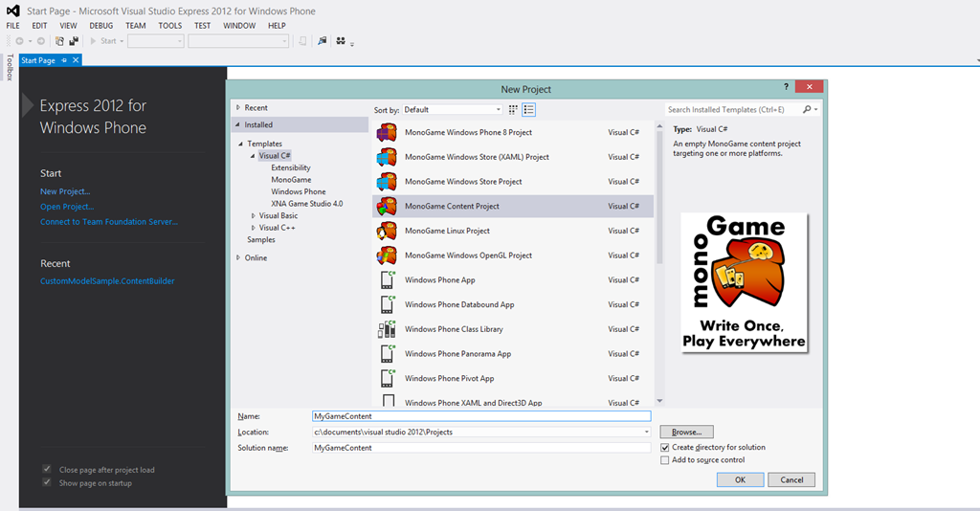980x511 pixels.
Task: Click the Save All toolbar icon
Action: coord(74,41)
